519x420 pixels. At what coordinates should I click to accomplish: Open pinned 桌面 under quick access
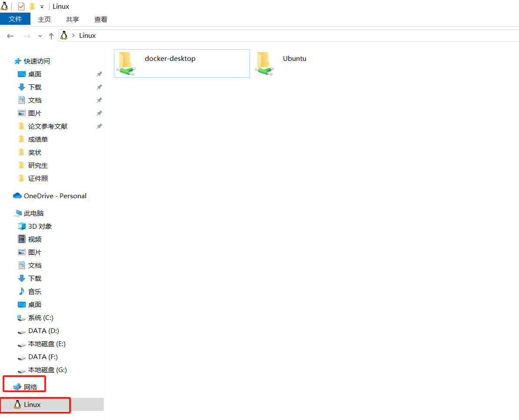[x=30, y=74]
